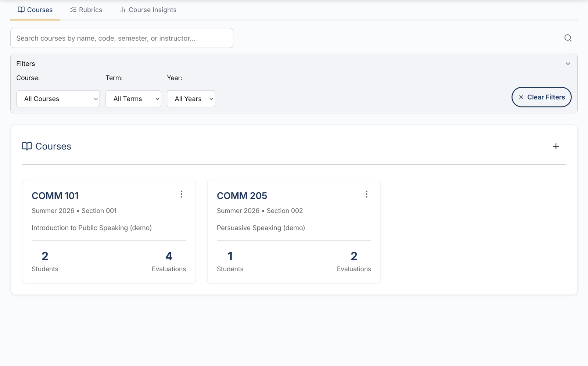Screen dimensions: 588x366
Task: Click the course search input field
Action: pos(122,38)
